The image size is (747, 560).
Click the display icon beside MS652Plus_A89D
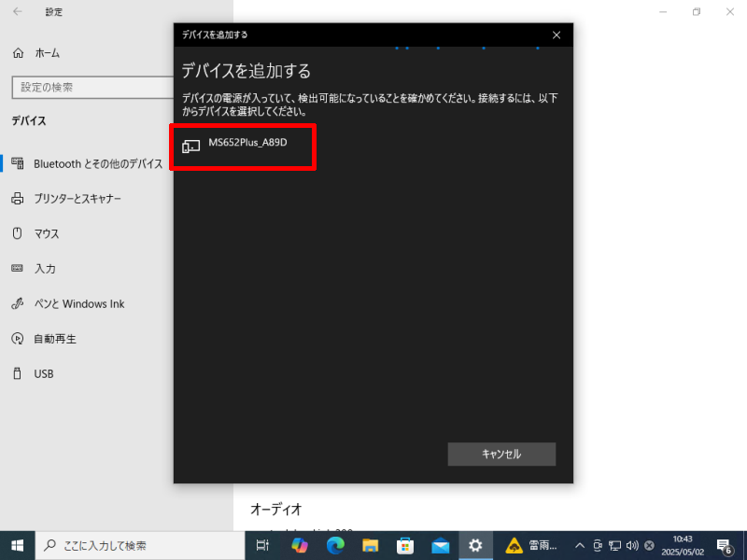tap(191, 147)
